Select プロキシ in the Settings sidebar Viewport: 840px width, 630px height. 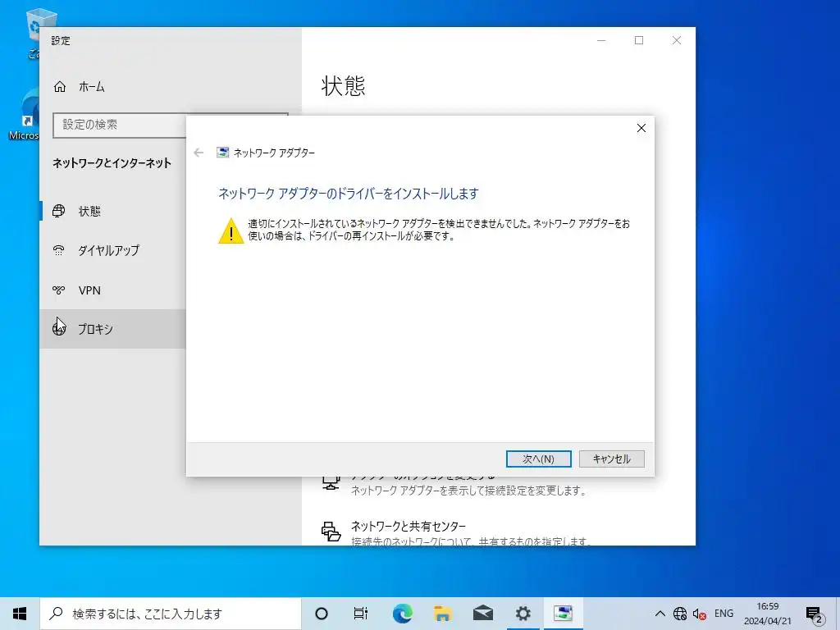[113, 329]
